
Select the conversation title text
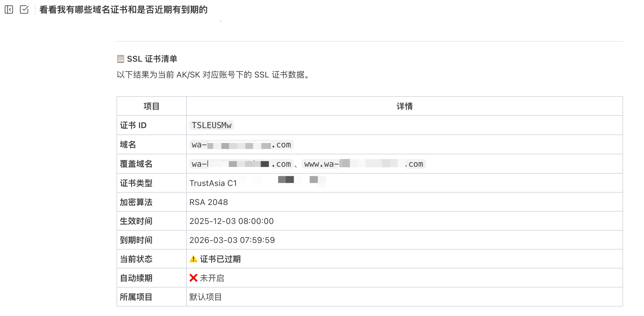coord(123,10)
